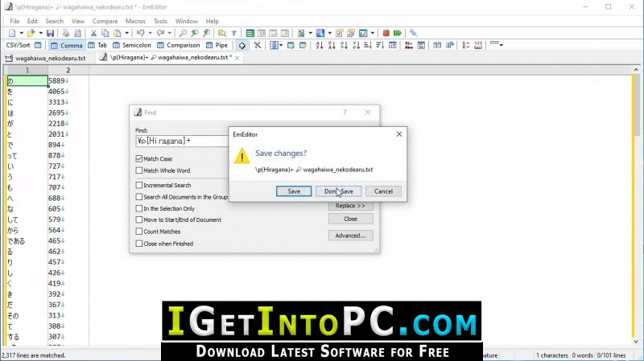
Task: Toggle the Match Case checkbox
Action: [x=139, y=158]
